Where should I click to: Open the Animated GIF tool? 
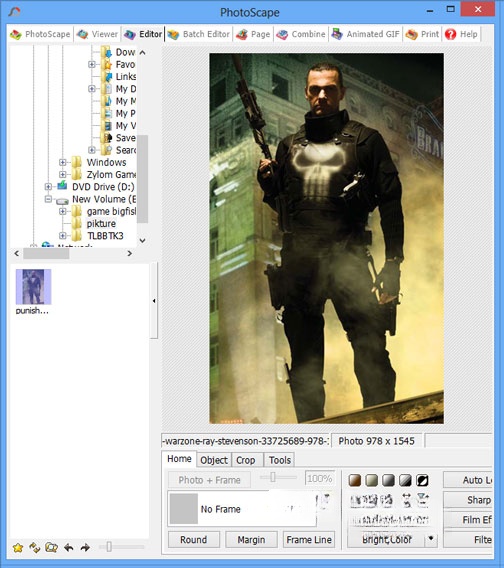pos(365,34)
